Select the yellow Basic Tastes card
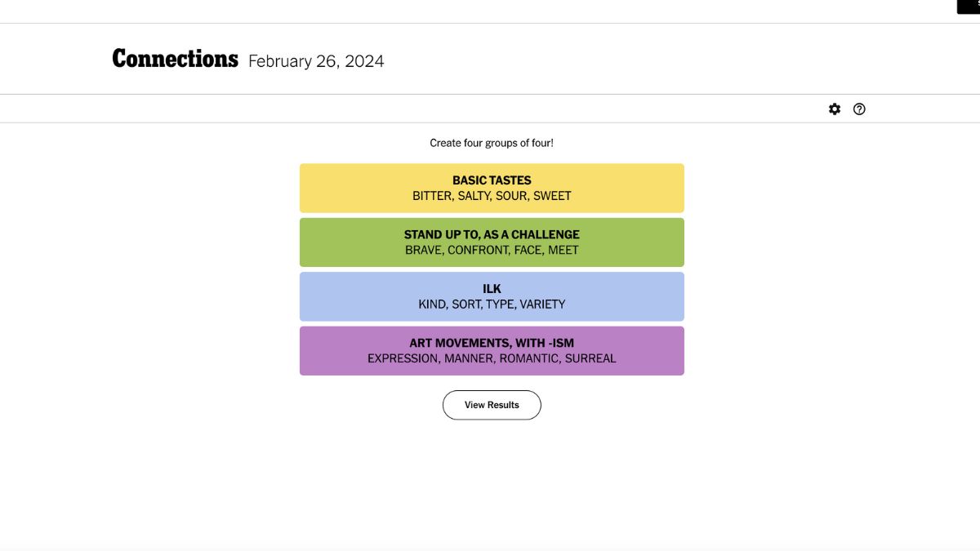 (x=492, y=188)
